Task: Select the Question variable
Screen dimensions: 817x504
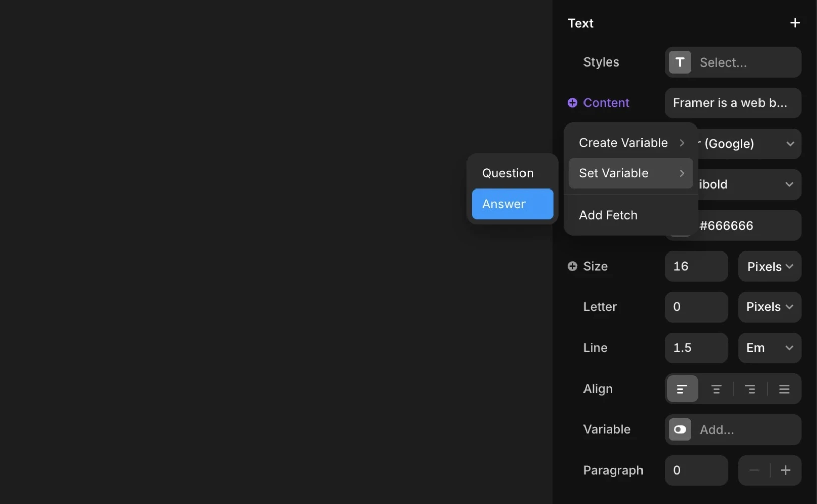Action: click(512, 173)
